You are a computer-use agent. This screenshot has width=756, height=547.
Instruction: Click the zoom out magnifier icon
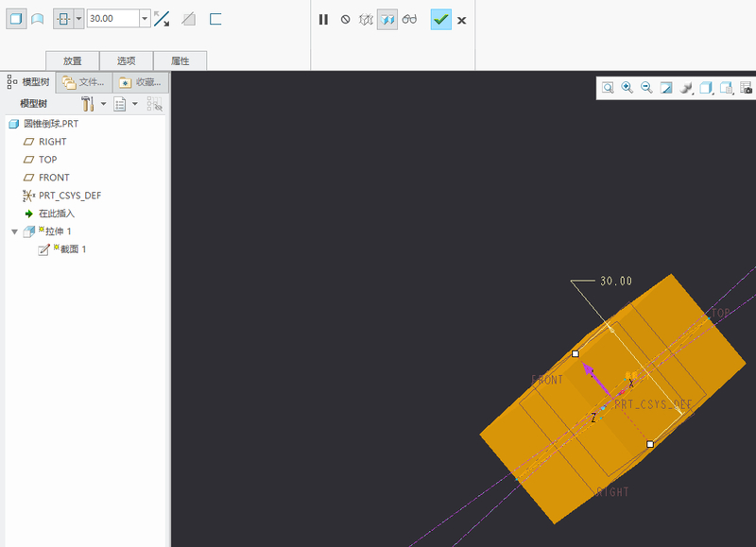coord(646,88)
